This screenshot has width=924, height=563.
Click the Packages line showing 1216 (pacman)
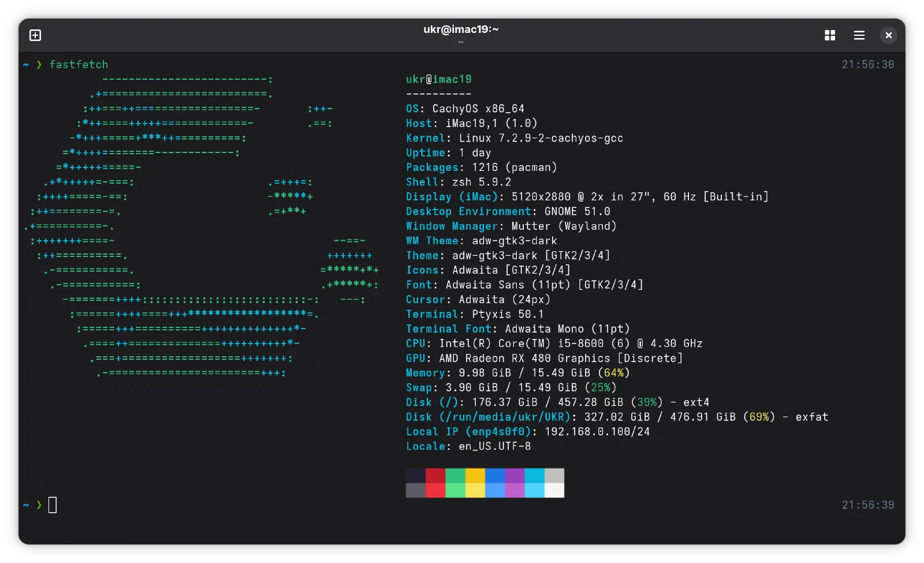pos(482,167)
